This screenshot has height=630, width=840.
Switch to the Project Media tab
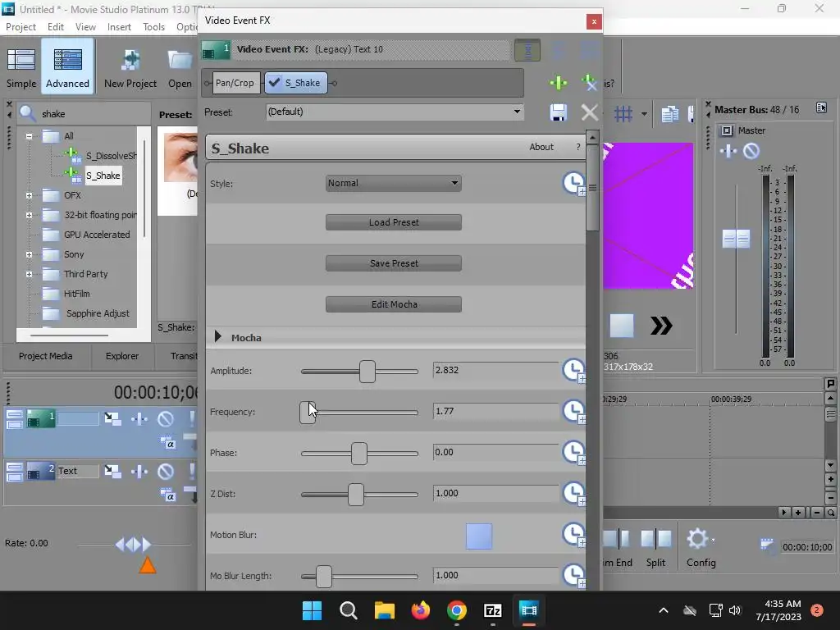(46, 356)
